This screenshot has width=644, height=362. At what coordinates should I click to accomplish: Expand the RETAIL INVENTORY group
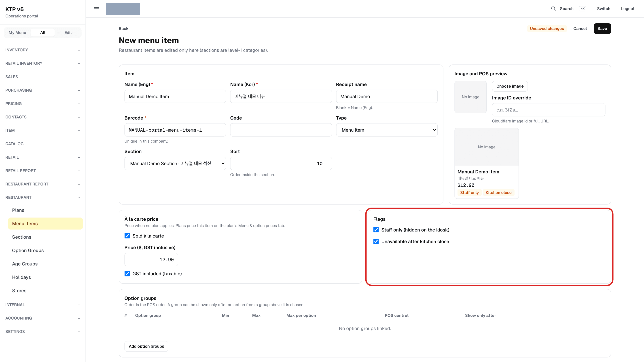coord(43,63)
